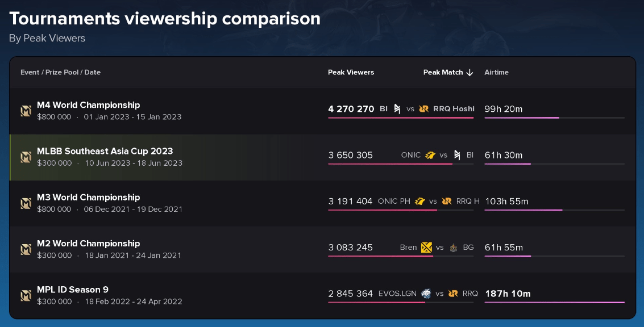
Task: Click the ONIC logo in Southeast Asia Cup row
Action: point(430,155)
